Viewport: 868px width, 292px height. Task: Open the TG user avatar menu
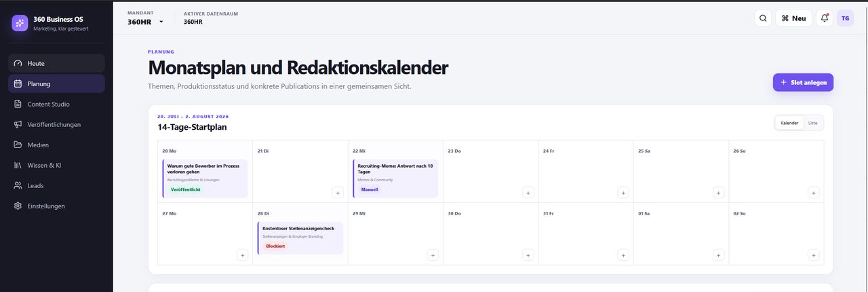point(845,18)
